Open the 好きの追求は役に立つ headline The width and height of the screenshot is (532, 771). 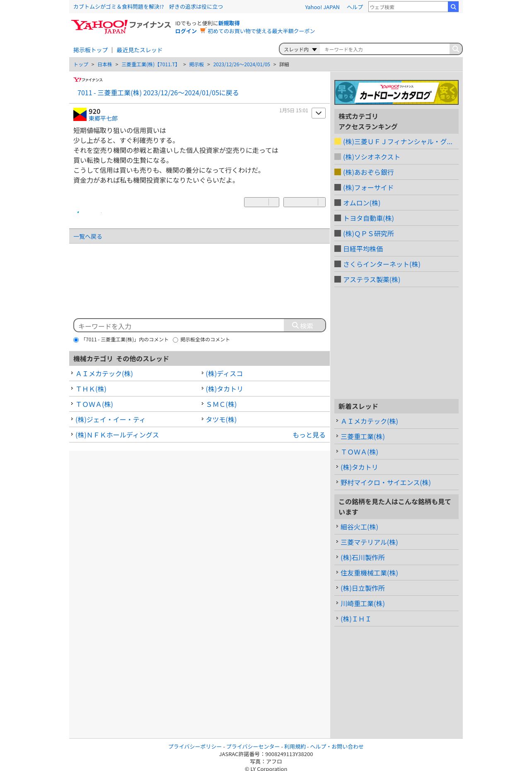(196, 7)
